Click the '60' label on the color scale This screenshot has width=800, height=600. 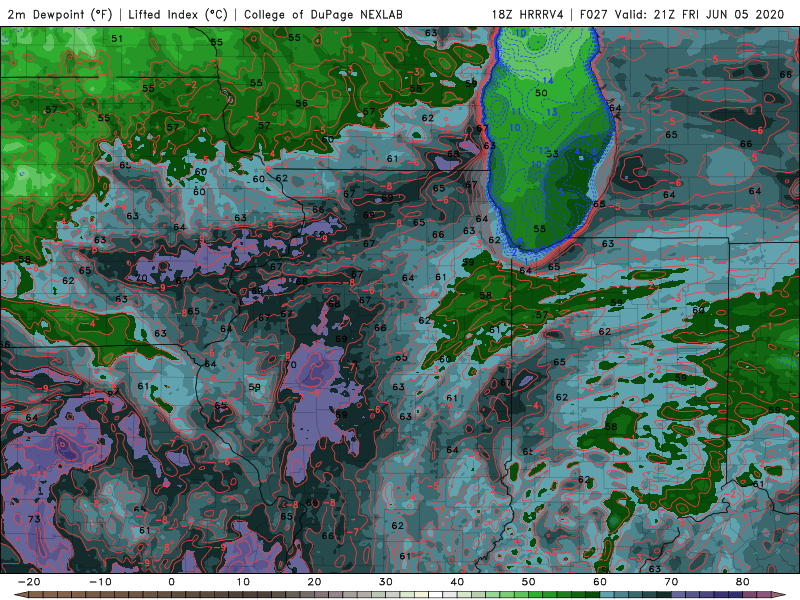pyautogui.click(x=600, y=582)
